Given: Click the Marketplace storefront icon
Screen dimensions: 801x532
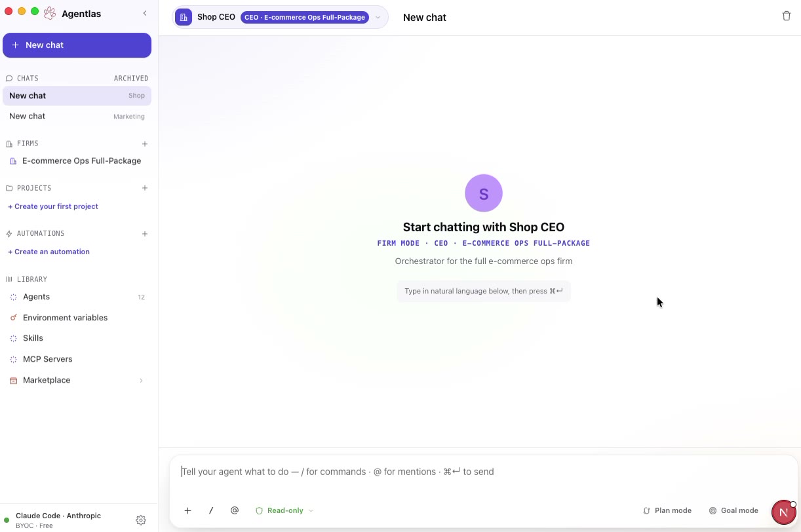Looking at the screenshot, I should coord(13,380).
